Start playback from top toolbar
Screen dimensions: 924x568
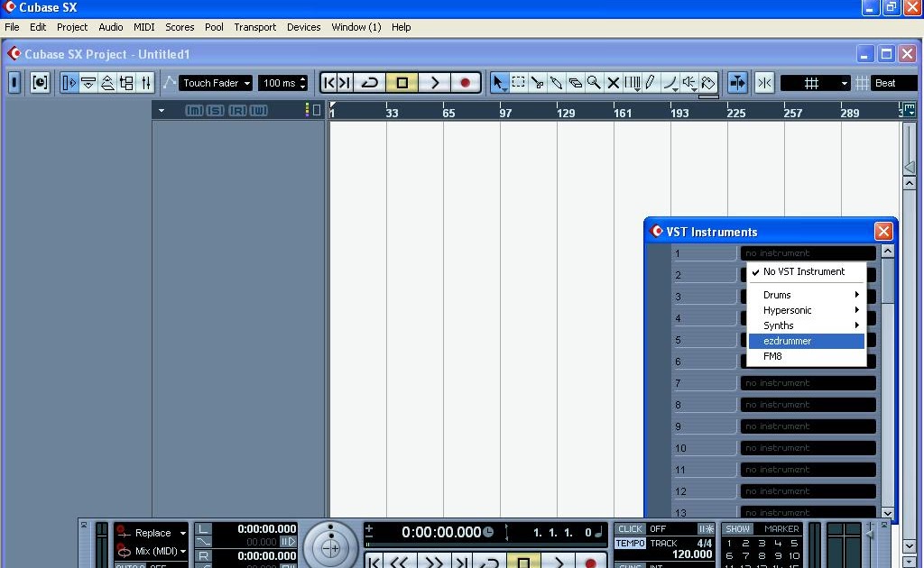click(x=434, y=83)
